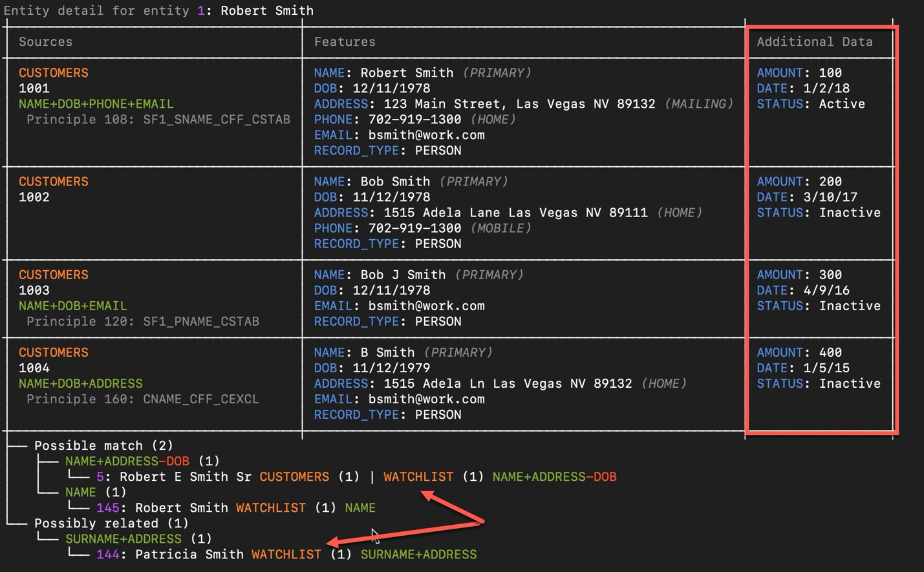Select the CUSTOMERS source label for record 1001
924x572 pixels.
pyautogui.click(x=53, y=72)
